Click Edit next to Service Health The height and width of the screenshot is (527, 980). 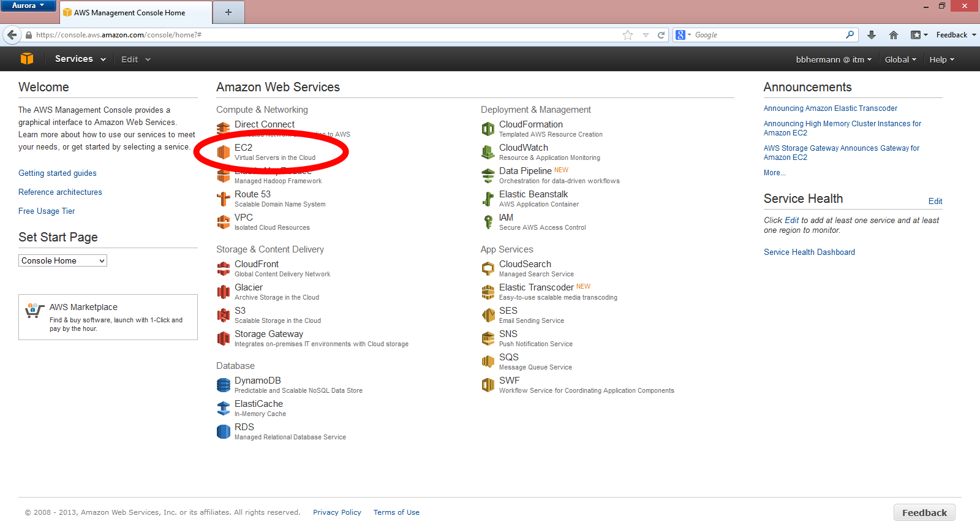click(935, 201)
